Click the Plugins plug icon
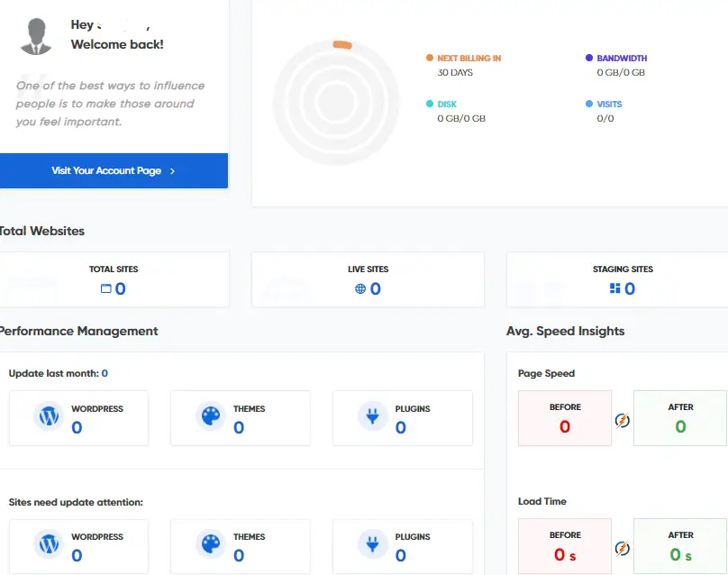Viewport: 728px width, 575px height. point(372,416)
